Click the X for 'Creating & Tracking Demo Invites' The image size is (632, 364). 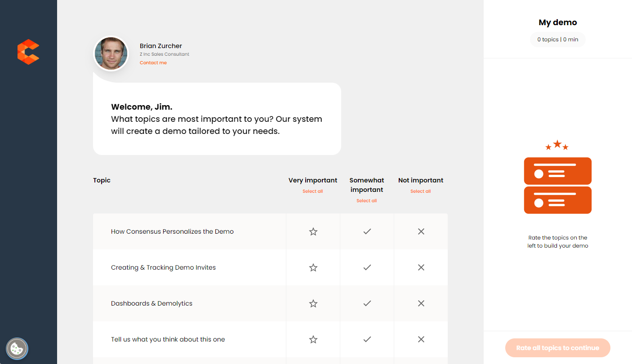(x=421, y=267)
